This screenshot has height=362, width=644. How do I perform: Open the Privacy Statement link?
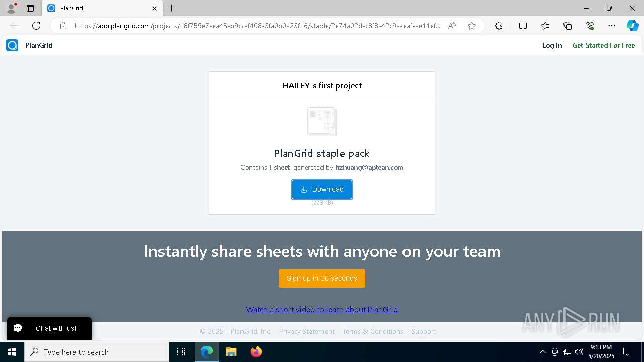[x=307, y=331]
